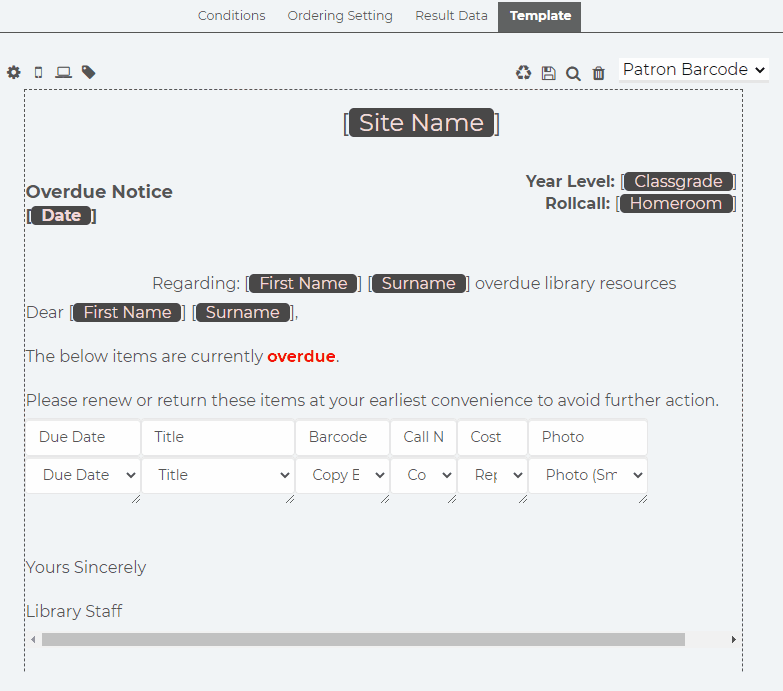The width and height of the screenshot is (783, 691).
Task: Click the Site Name field tag
Action: (421, 123)
